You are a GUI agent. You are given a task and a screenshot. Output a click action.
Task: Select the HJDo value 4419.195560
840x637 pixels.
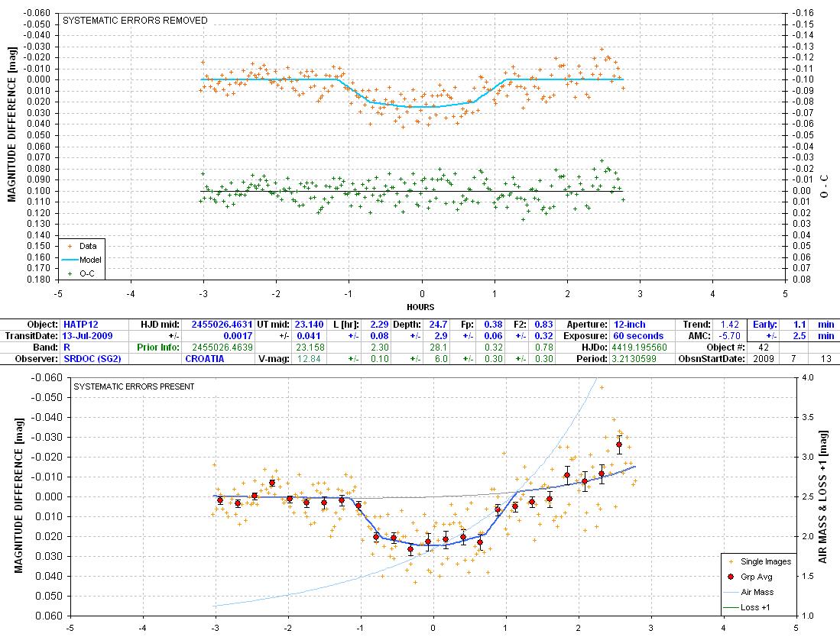(639, 347)
